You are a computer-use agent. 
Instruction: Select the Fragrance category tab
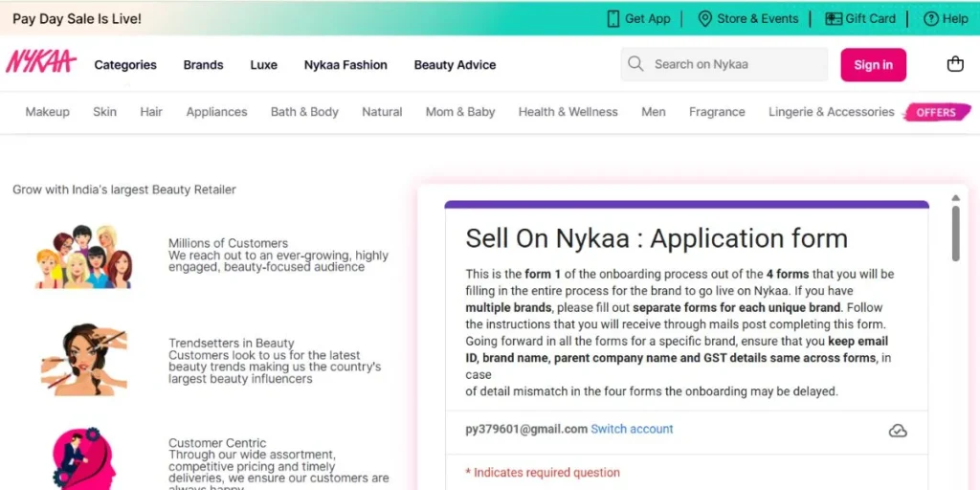pos(717,112)
